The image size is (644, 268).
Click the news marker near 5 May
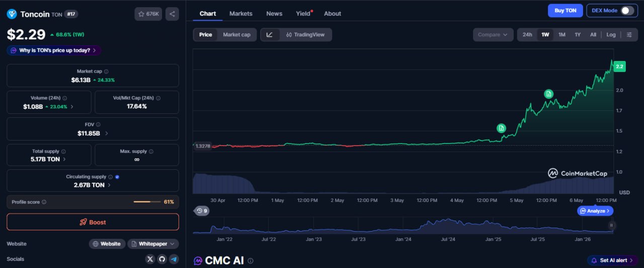501,128
